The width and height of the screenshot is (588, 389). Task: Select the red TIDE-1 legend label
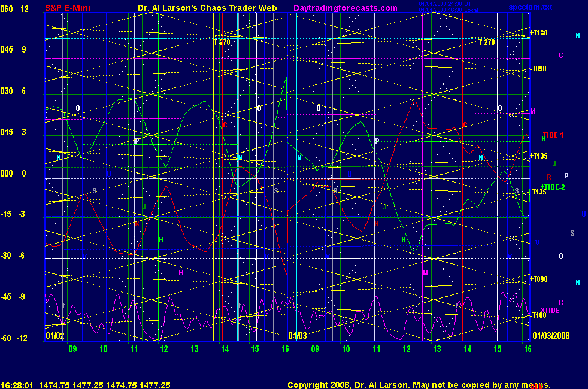[553, 135]
